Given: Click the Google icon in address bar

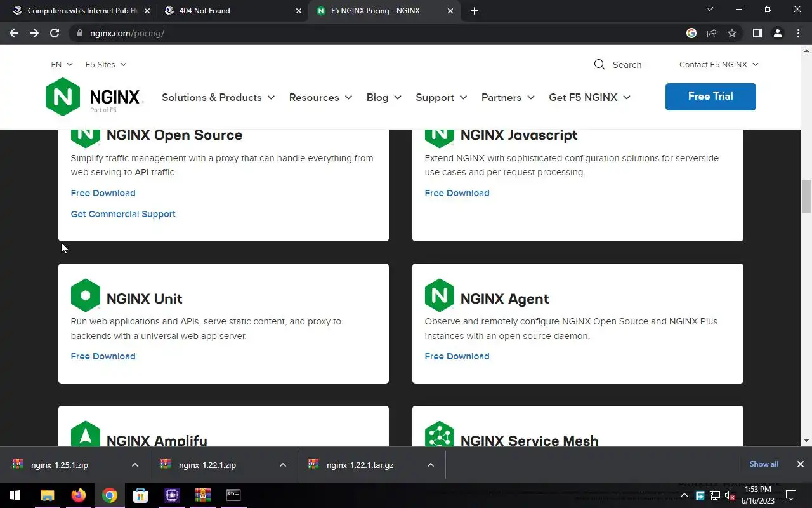Looking at the screenshot, I should [x=691, y=33].
